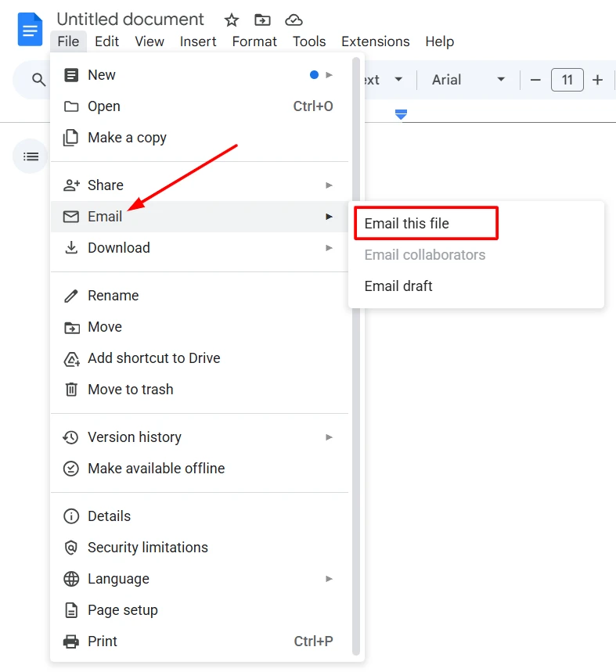Image resolution: width=616 pixels, height=672 pixels.
Task: Show the document outline panel
Action: (x=30, y=156)
